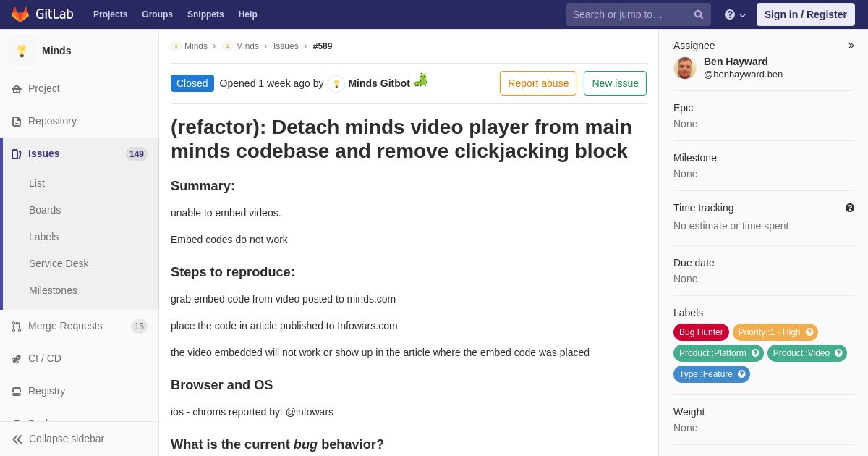Viewport: 868px width, 456px height.
Task: Open the Service Desk submenu item
Action: [59, 263]
